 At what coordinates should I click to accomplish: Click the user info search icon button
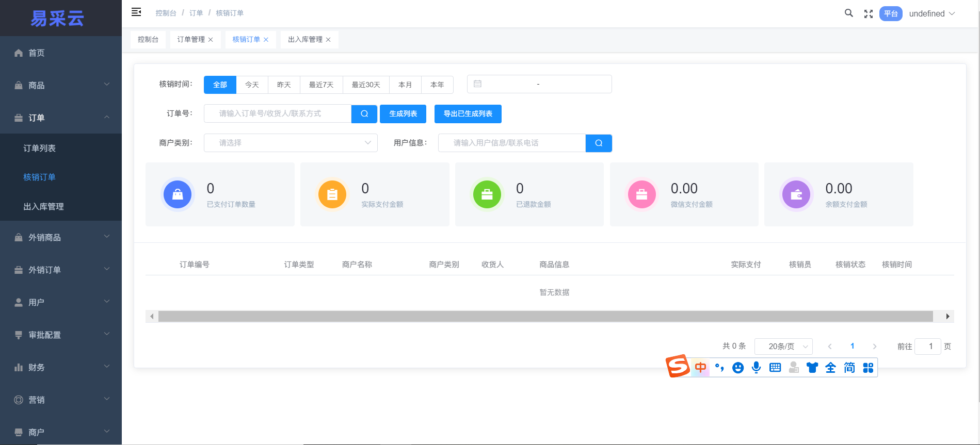click(x=599, y=143)
